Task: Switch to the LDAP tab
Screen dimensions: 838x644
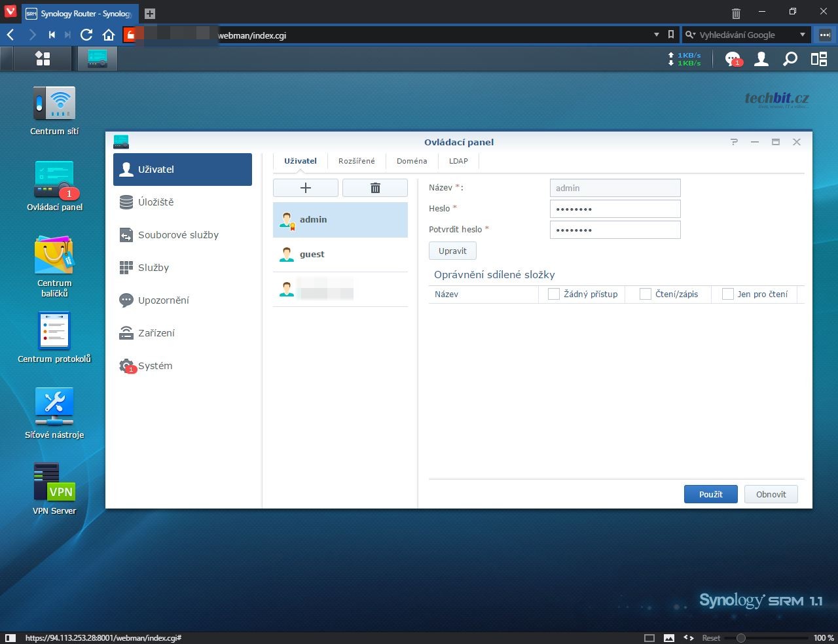Action: tap(458, 161)
